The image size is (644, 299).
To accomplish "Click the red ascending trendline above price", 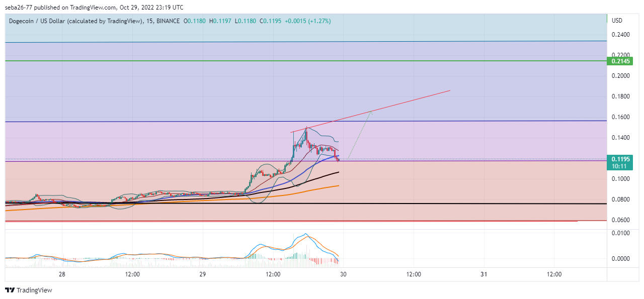I will click(x=371, y=111).
